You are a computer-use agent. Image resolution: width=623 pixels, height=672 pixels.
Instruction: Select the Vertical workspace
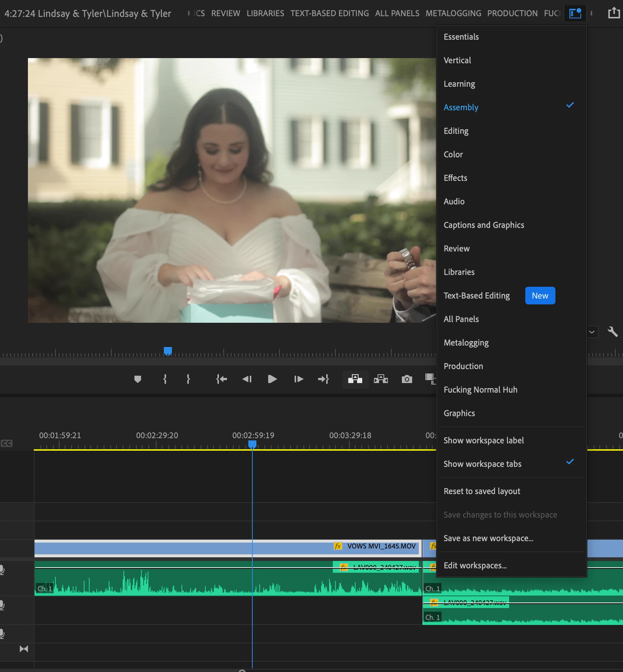[511, 60]
